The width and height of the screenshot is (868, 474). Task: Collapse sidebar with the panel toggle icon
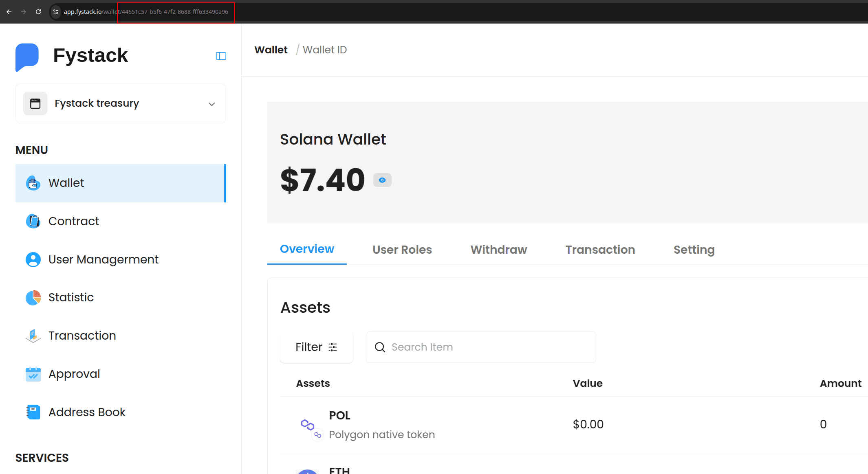click(221, 56)
